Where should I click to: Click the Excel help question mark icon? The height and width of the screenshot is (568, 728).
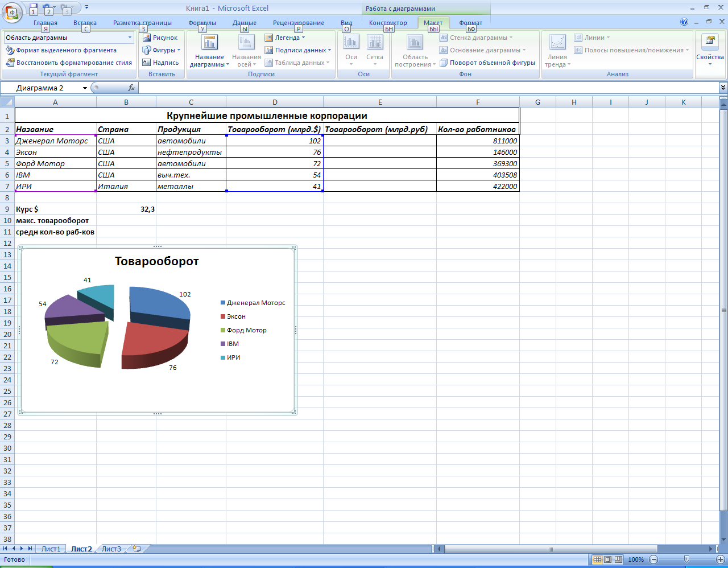tap(684, 22)
